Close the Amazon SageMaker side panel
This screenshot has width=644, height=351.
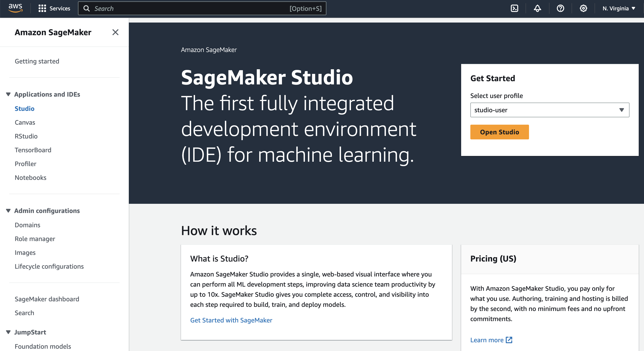115,32
